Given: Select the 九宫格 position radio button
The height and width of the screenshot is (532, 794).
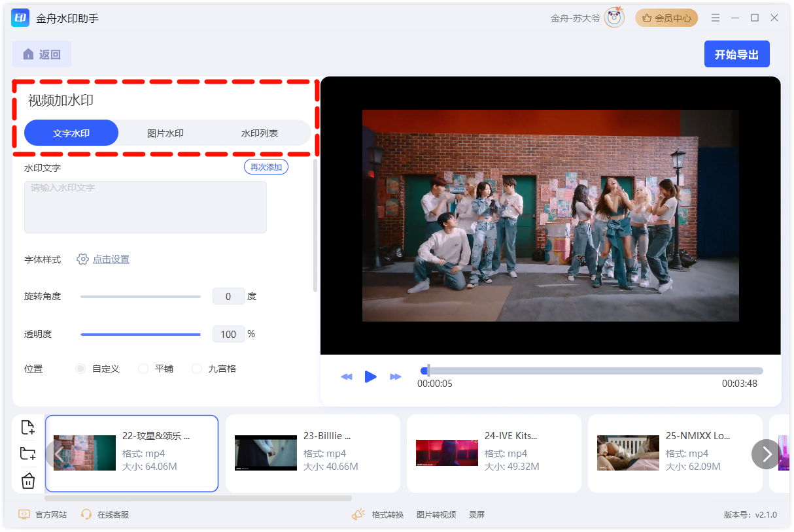Looking at the screenshot, I should [197, 369].
